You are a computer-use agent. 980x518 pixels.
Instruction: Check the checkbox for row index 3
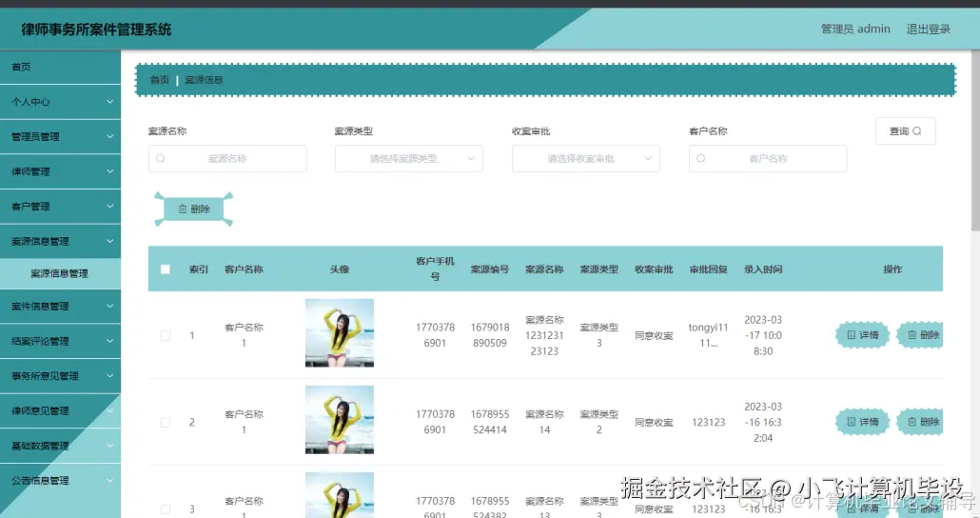(165, 509)
